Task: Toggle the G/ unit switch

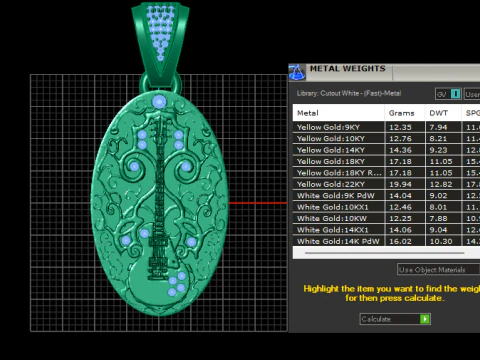Action: point(448,94)
